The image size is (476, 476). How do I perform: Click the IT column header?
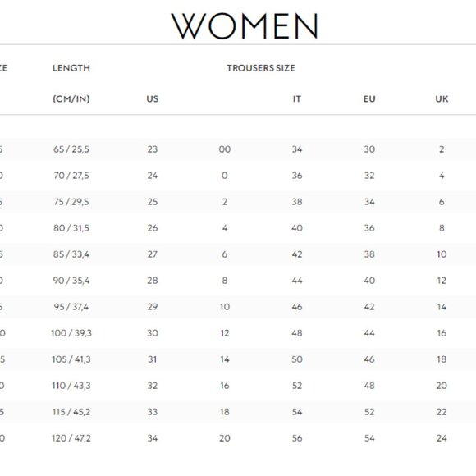click(x=297, y=99)
